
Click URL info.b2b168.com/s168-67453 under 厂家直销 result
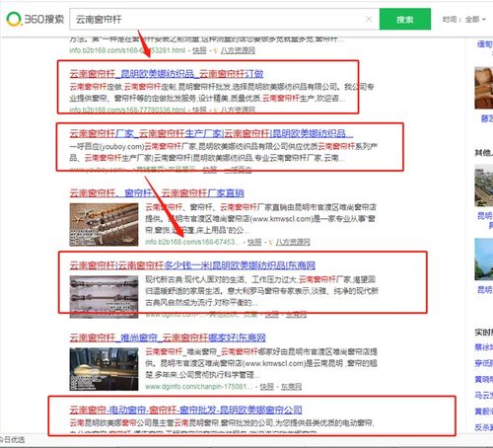click(x=192, y=242)
